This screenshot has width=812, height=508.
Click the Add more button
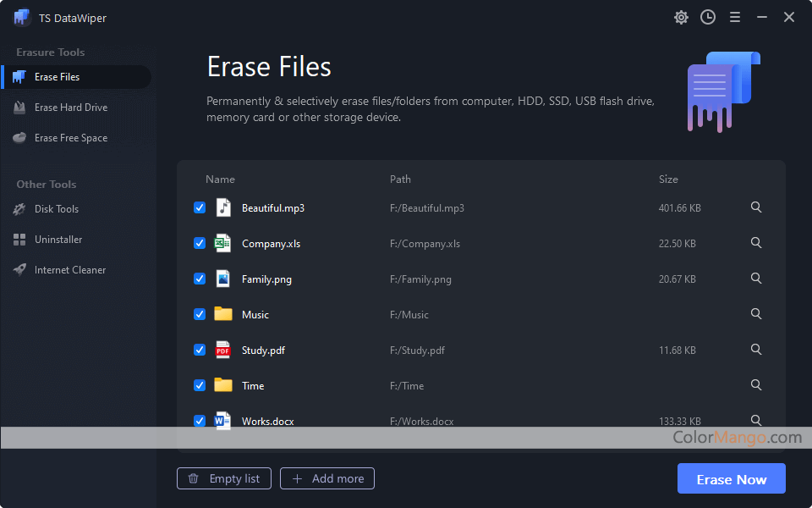(x=327, y=478)
